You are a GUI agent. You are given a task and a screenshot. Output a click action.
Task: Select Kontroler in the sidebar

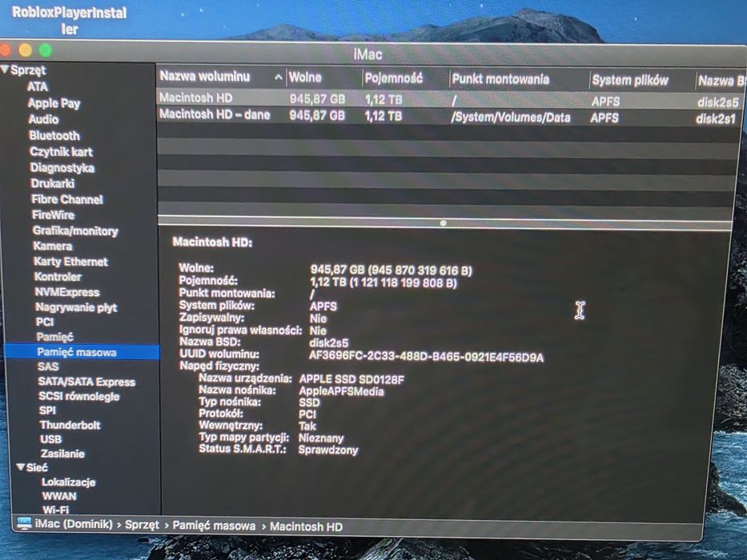point(58,277)
